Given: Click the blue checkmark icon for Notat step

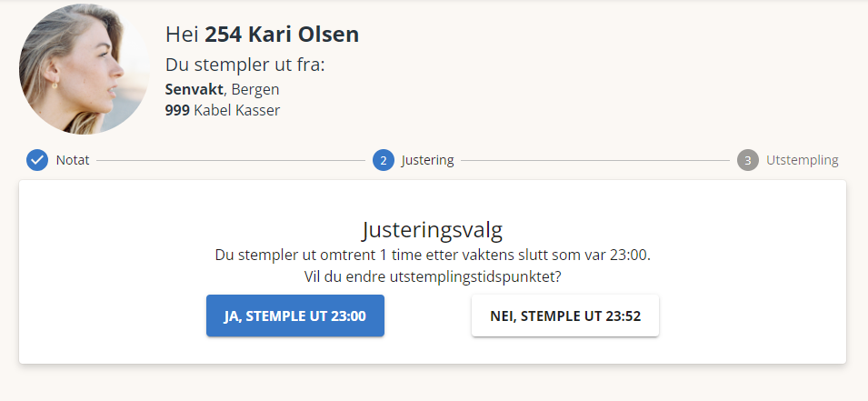Looking at the screenshot, I should (x=37, y=160).
